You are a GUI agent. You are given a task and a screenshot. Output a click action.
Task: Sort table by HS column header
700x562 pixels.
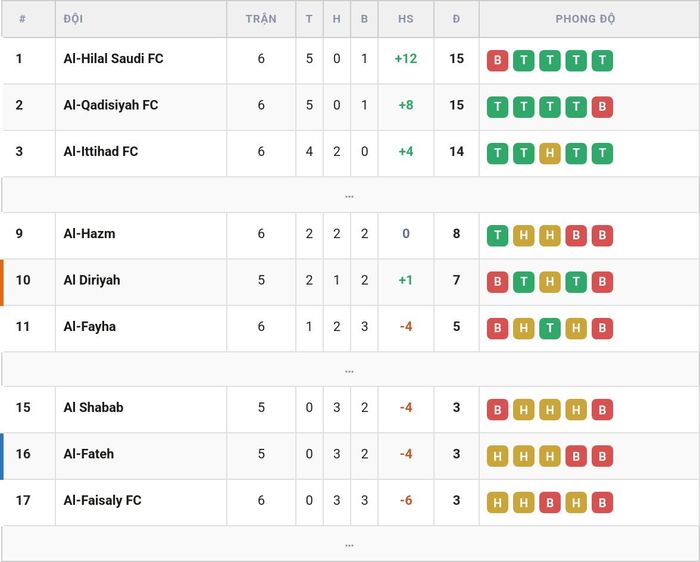click(406, 19)
